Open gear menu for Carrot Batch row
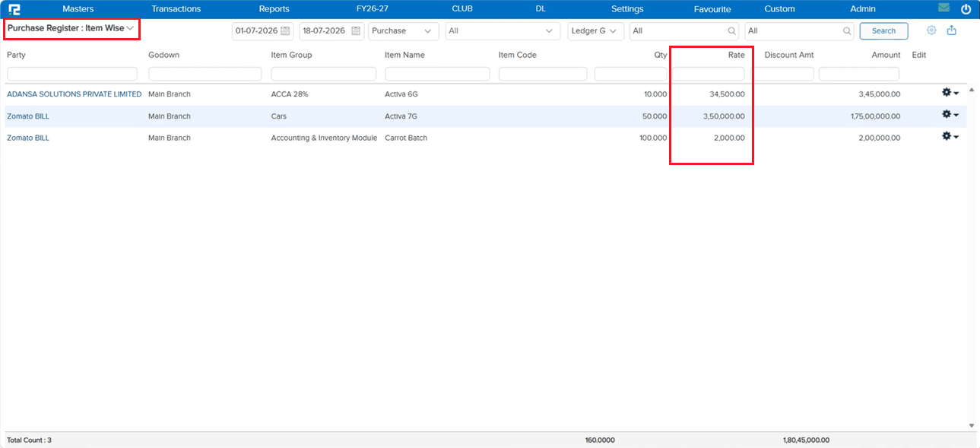This screenshot has width=980, height=448. pos(950,136)
